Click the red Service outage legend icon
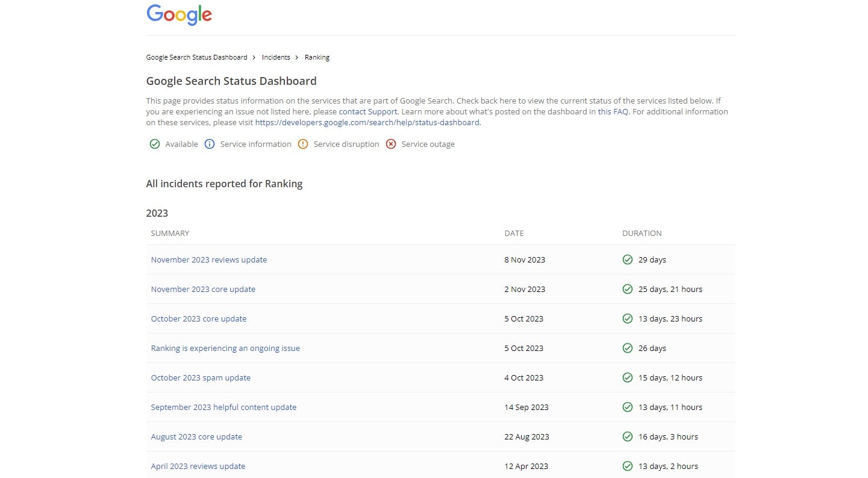Viewport: 868px width, 478px height. [x=391, y=144]
